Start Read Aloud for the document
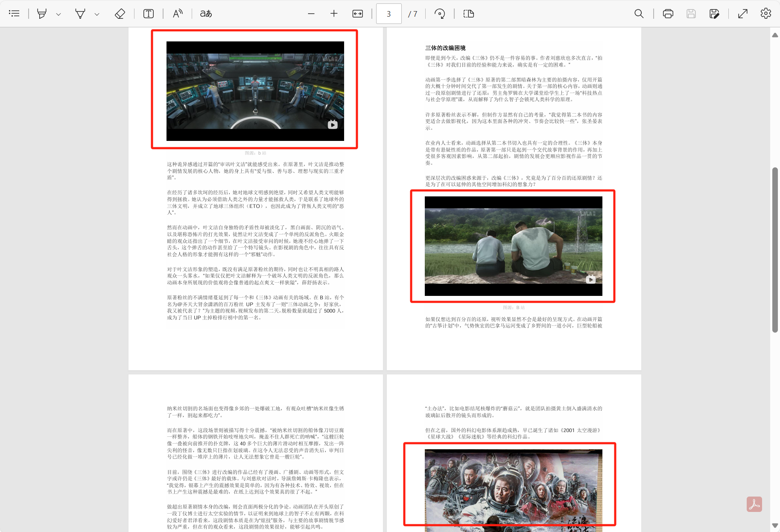780x532 pixels. (177, 13)
